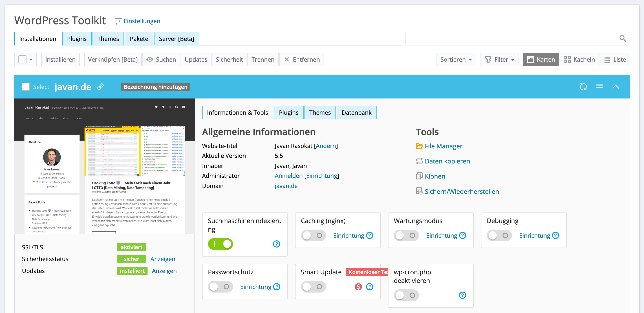
Task: Click the Suchen button
Action: (x=161, y=59)
